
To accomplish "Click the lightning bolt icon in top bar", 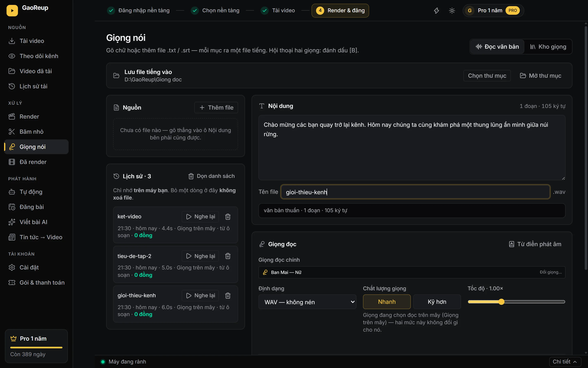I will (436, 10).
